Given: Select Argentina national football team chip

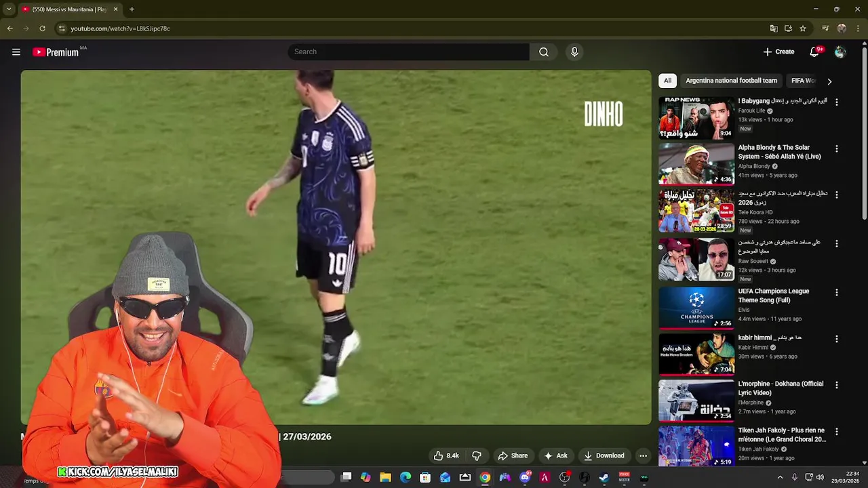Looking at the screenshot, I should pyautogui.click(x=731, y=81).
